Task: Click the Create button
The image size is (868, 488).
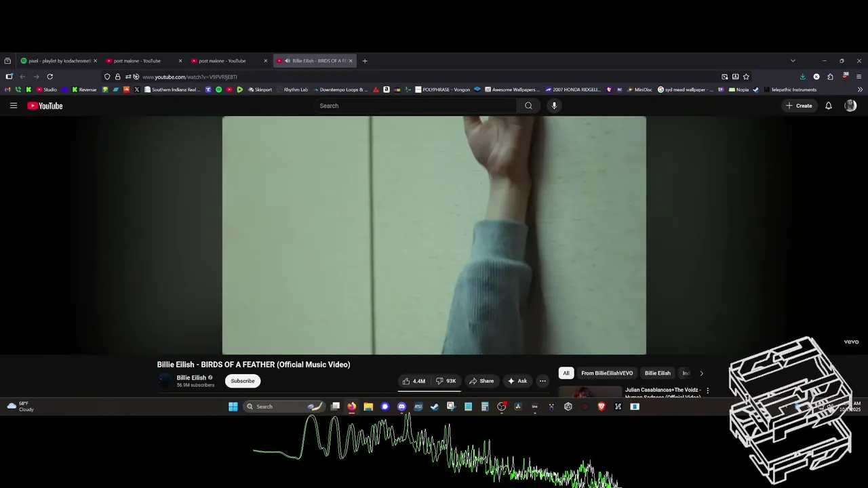Action: [x=799, y=106]
